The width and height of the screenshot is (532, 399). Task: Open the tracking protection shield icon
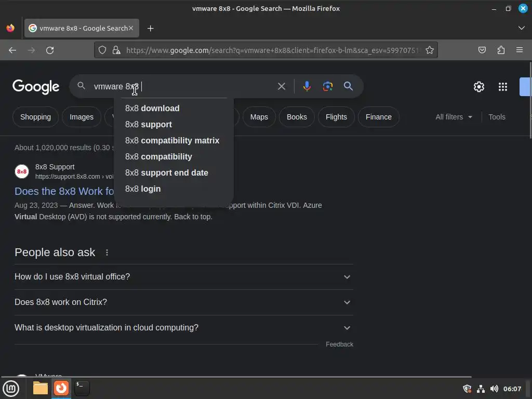102,50
